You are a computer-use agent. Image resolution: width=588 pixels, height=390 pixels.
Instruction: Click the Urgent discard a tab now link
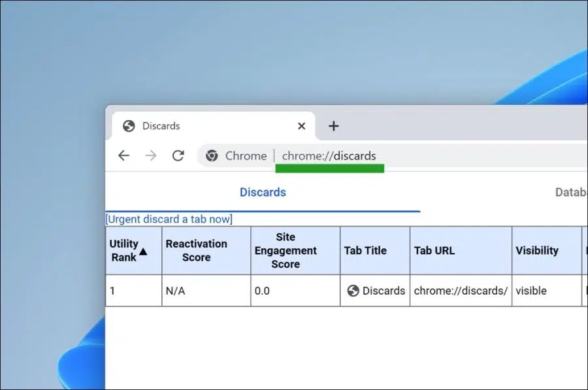pyautogui.click(x=169, y=219)
